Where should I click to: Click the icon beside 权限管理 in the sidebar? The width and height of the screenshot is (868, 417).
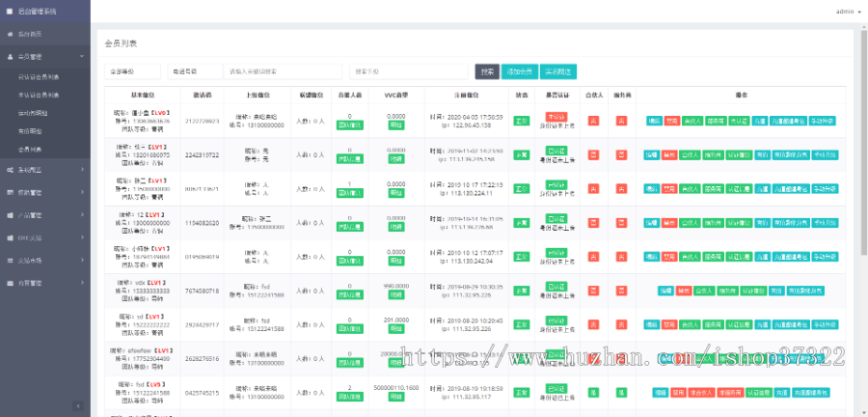[11, 192]
